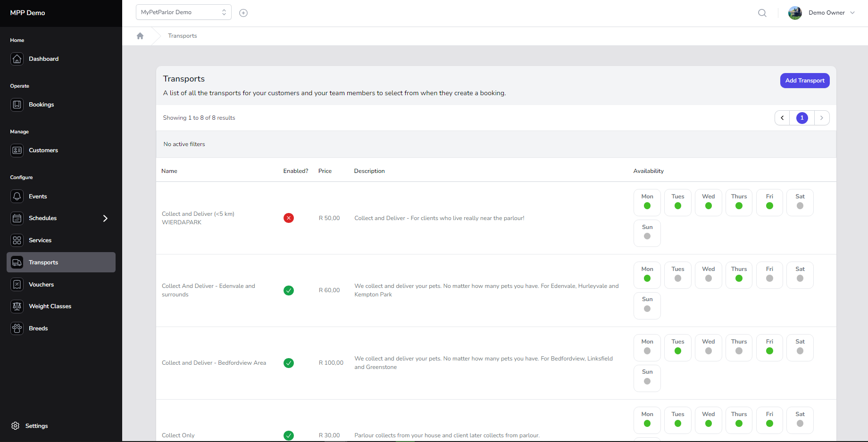Toggle Sun availability for Bedfordview Area transport
The width and height of the screenshot is (868, 442).
647,378
